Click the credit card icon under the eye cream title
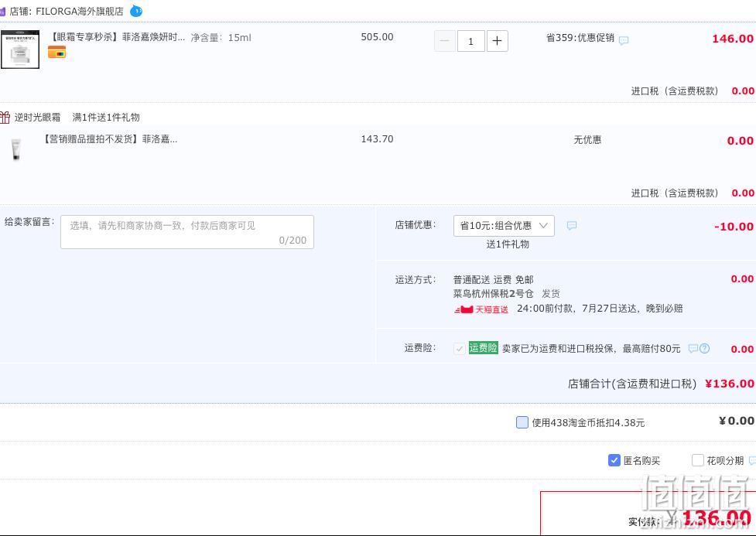The width and height of the screenshot is (756, 536). (57, 52)
